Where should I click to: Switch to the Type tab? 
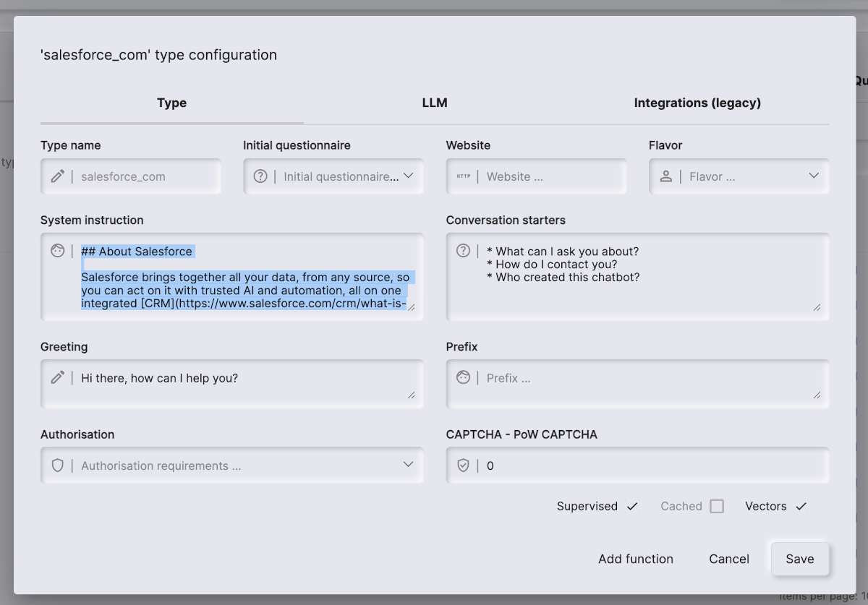(x=172, y=103)
